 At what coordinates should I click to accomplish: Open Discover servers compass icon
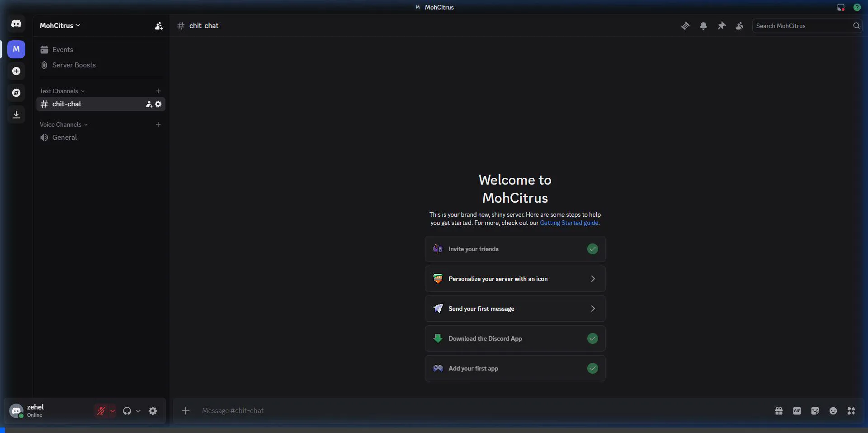click(16, 93)
